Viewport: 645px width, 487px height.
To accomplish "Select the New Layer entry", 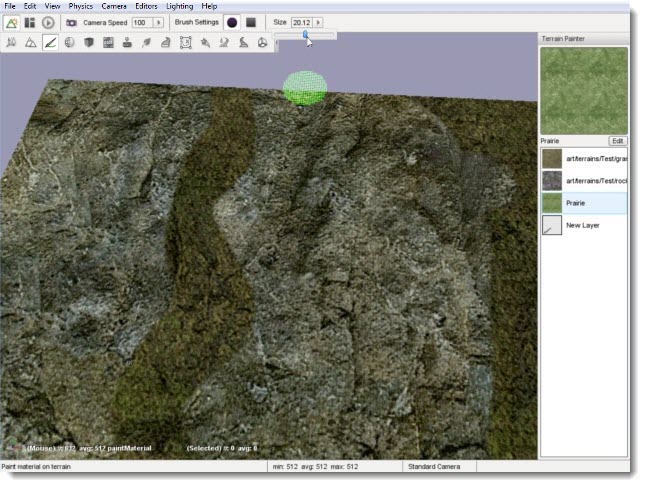I will pos(584,226).
